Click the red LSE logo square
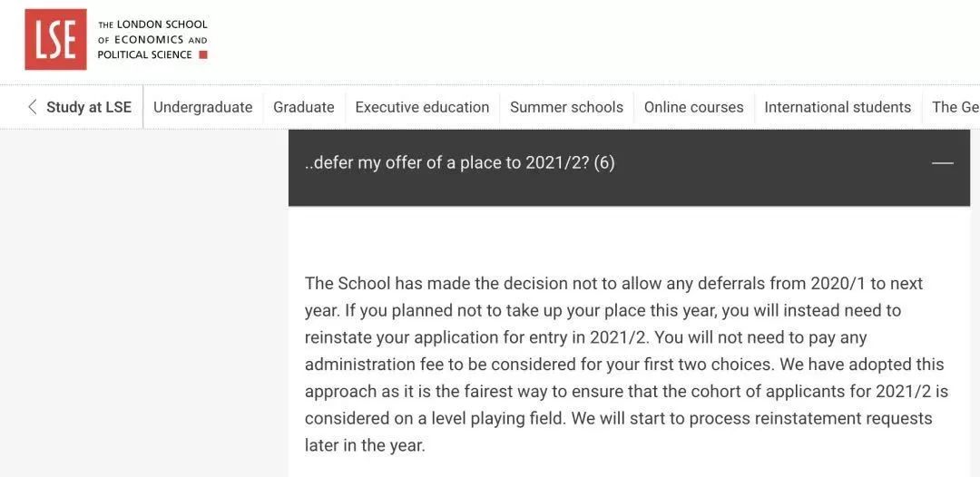Viewport: 980px width, 477px height. coord(55,39)
